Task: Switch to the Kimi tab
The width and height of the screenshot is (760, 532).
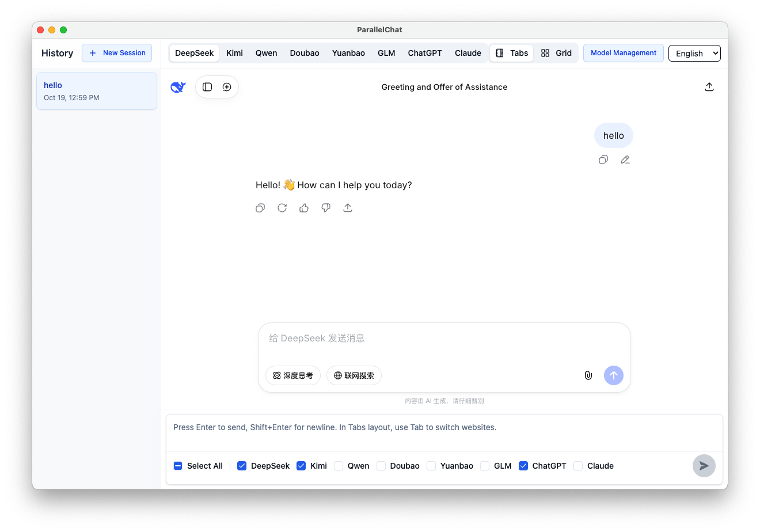Action: pyautogui.click(x=234, y=53)
